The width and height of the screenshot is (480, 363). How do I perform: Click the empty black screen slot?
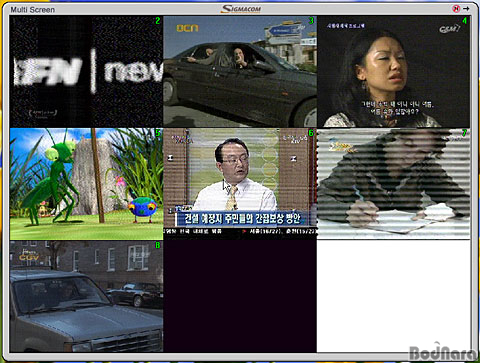pos(240,296)
